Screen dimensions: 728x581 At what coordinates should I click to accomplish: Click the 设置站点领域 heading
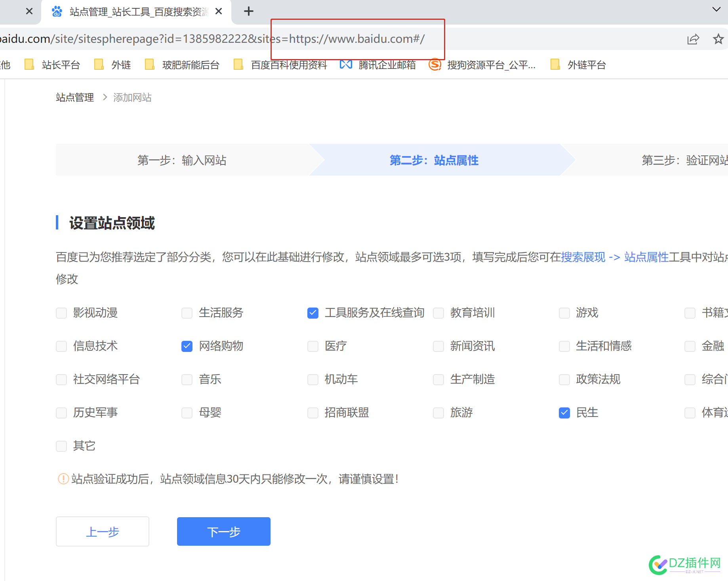click(112, 223)
